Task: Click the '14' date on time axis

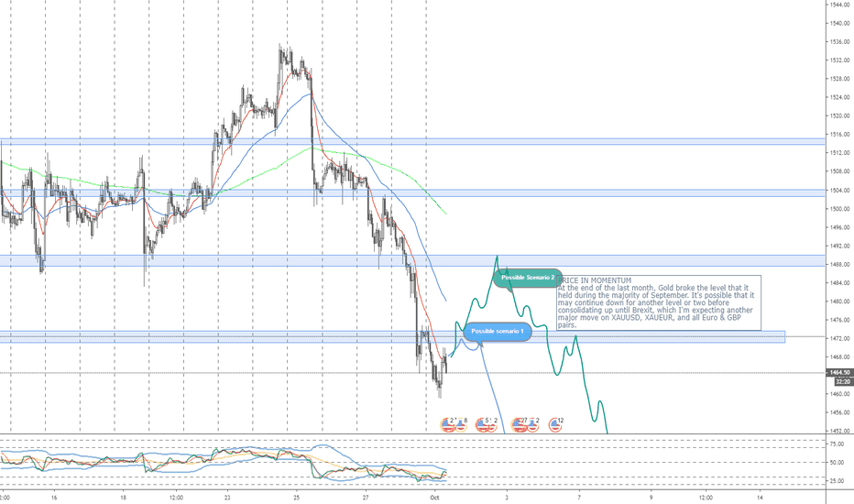Action: [760, 498]
